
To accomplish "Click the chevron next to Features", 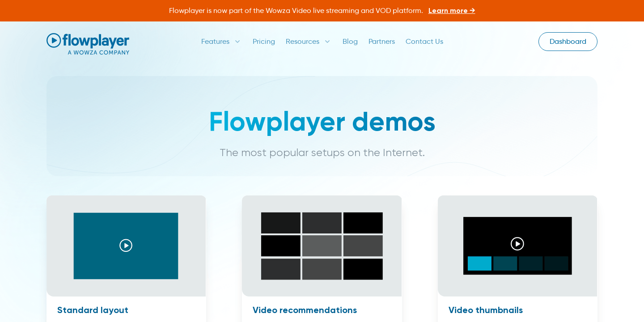I will (237, 42).
